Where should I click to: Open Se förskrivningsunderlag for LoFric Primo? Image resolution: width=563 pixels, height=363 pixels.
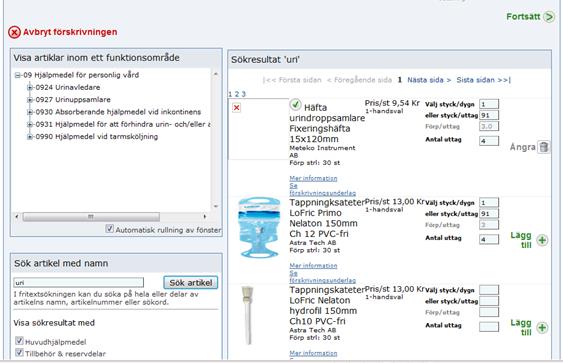tap(322, 277)
